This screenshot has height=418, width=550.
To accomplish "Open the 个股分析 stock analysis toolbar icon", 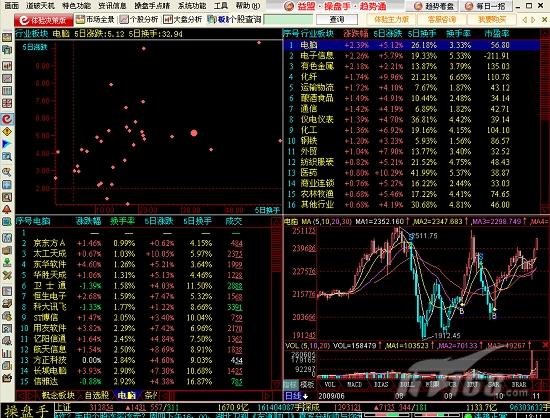I will [x=139, y=20].
